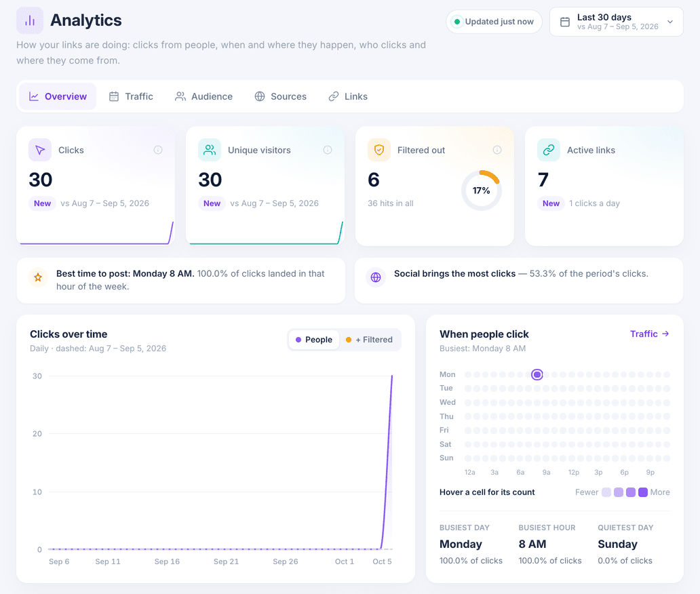Click the Traffic tab calendar icon
This screenshot has width=700, height=594.
pyautogui.click(x=114, y=96)
